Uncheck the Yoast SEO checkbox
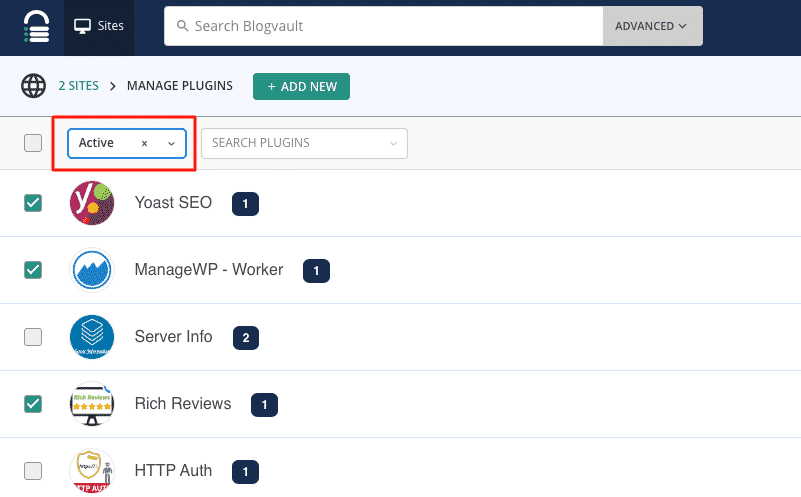Image resolution: width=801 pixels, height=497 pixels. click(33, 203)
